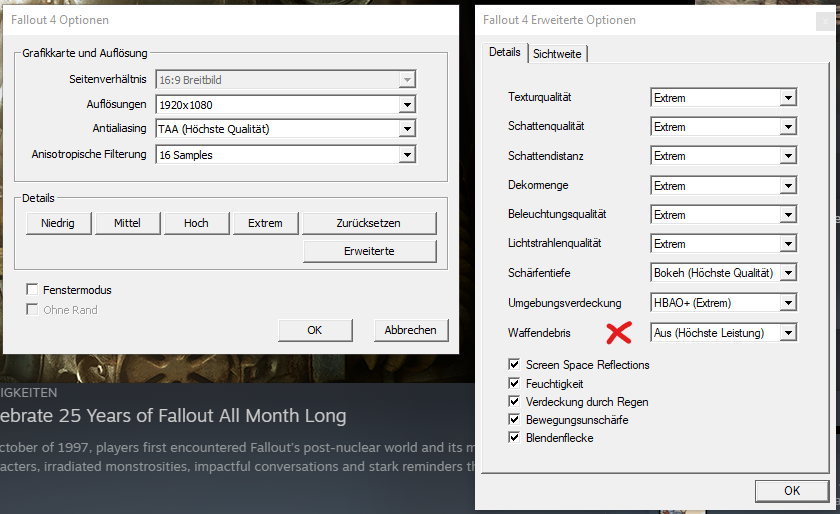Expand the Umgebungsverdeckung HBAO+ dropdown
Screen dimensions: 840x514
click(723, 303)
